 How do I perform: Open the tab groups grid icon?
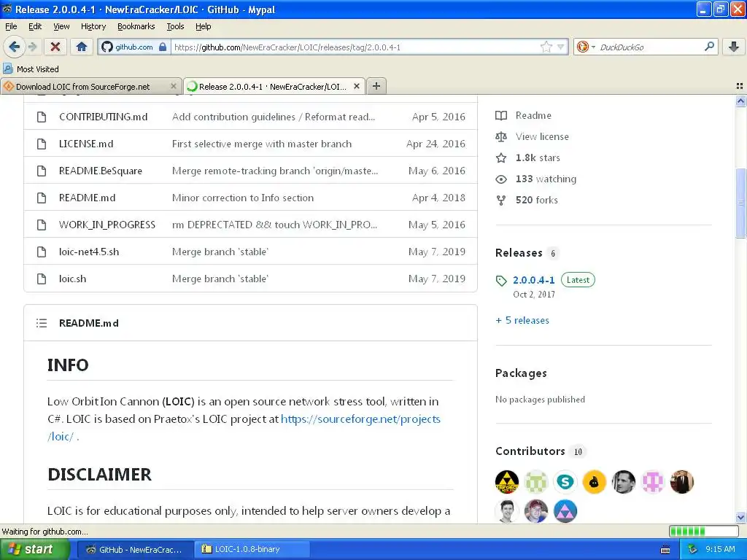coord(740,86)
